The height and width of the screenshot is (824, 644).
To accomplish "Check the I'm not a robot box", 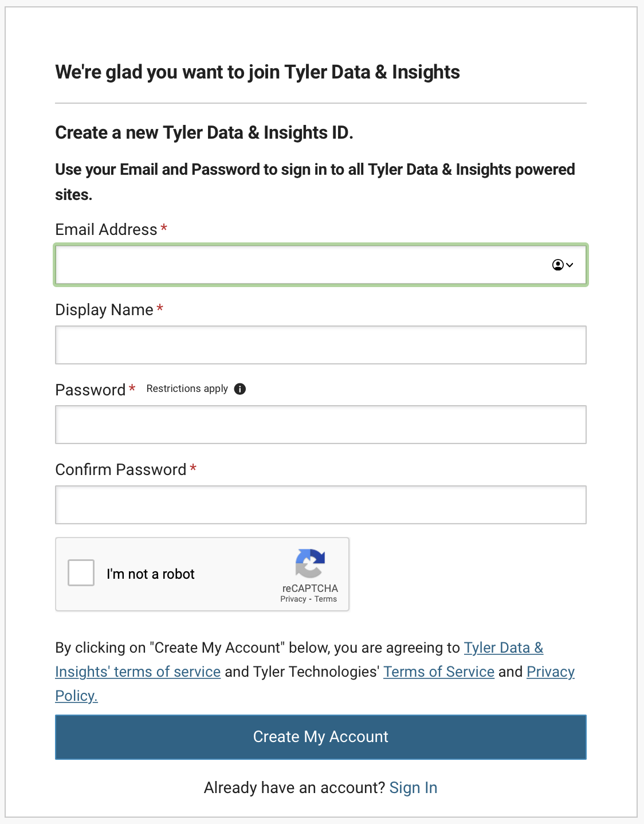I will coord(81,573).
